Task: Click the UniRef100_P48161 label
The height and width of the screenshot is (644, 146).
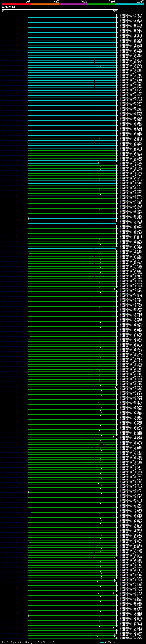Action: tap(131, 527)
